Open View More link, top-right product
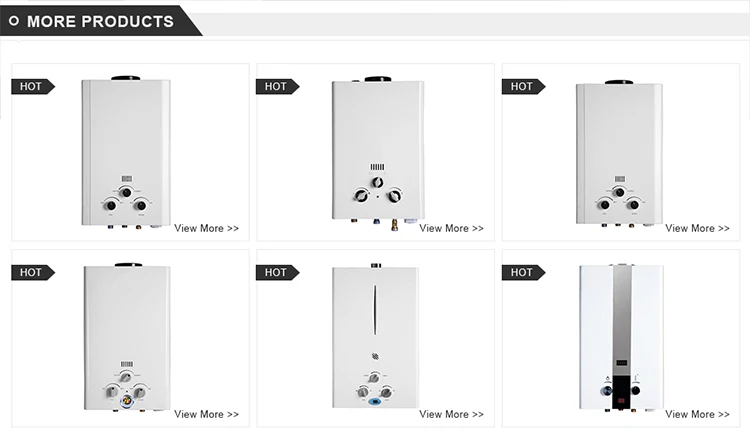 click(x=697, y=228)
